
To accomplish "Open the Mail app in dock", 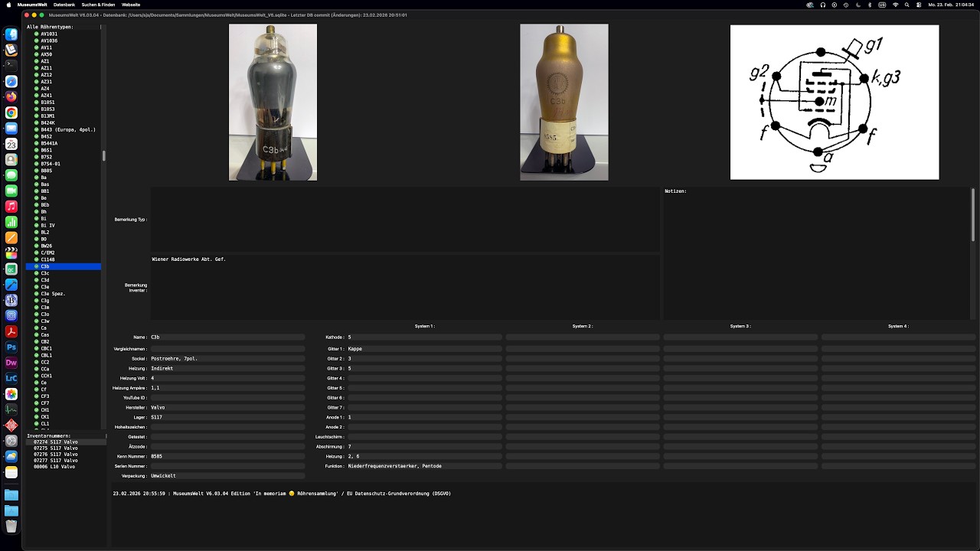I will point(11,129).
